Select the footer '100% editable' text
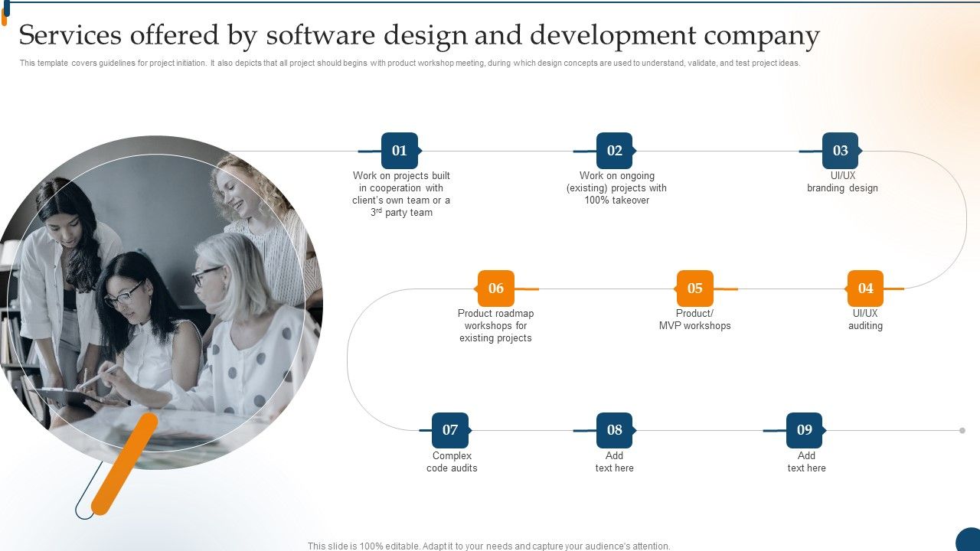 (488, 546)
